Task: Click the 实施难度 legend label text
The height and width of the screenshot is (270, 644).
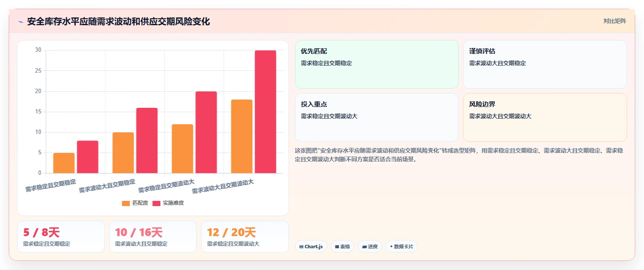Action: pyautogui.click(x=173, y=203)
